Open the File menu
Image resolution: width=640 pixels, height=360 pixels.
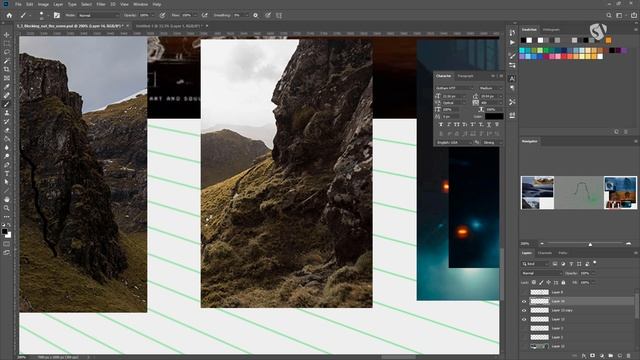click(18, 4)
